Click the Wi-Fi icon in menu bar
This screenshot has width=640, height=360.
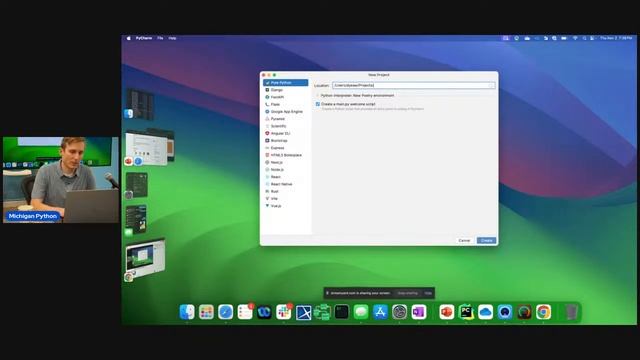575,38
